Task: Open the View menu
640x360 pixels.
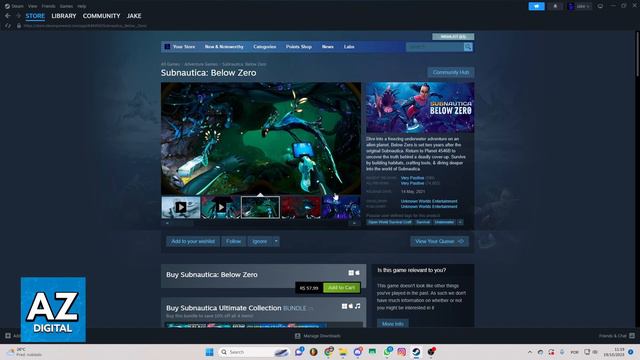Action: pyautogui.click(x=33, y=6)
